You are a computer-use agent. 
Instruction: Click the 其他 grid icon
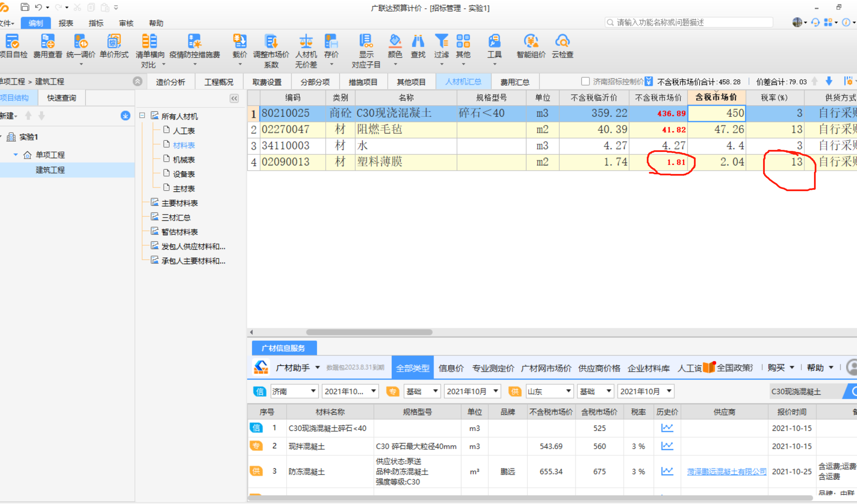(463, 42)
